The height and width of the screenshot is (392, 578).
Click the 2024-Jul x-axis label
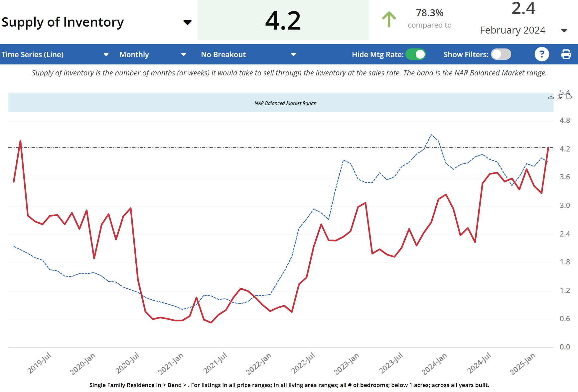pyautogui.click(x=479, y=363)
